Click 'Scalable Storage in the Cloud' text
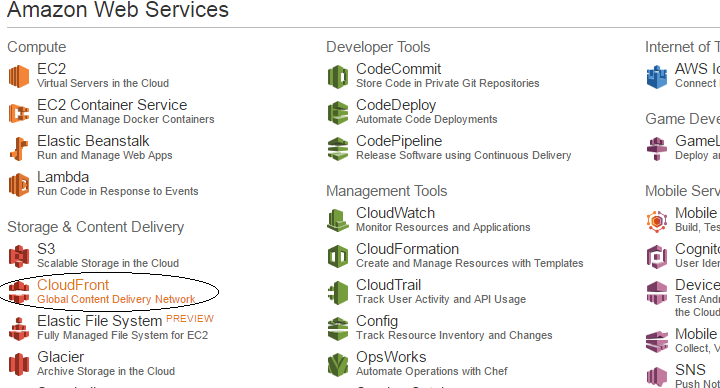720x388 pixels. (x=108, y=263)
